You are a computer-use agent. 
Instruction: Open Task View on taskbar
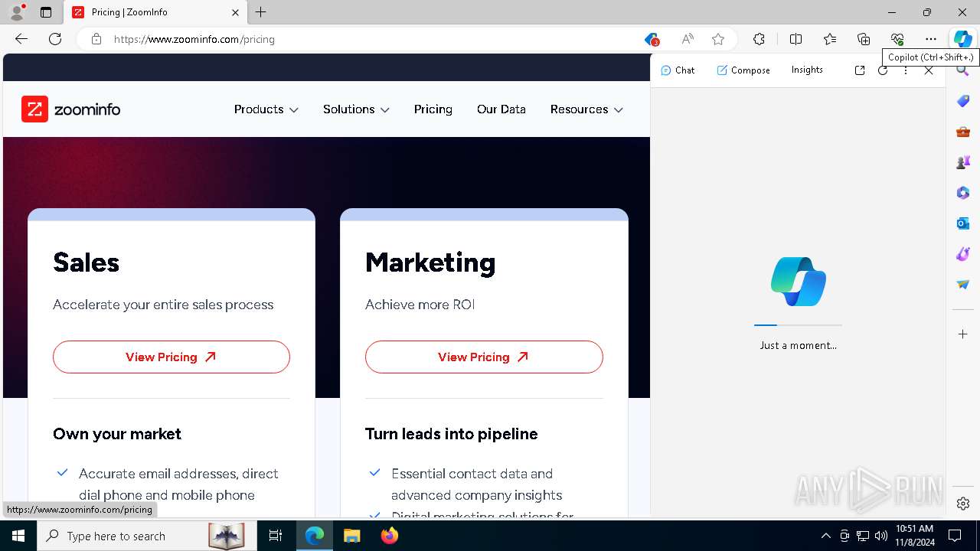276,536
